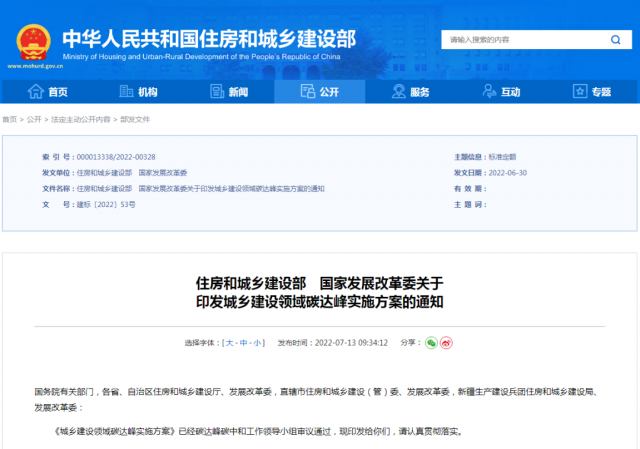Screen dimensions: 640x449
Task: Open the 公开 navigation tab
Action: tap(319, 92)
